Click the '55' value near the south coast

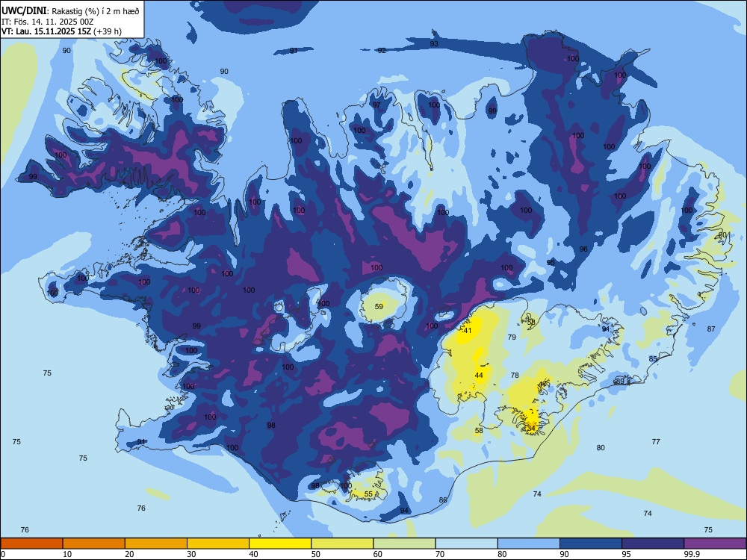pyautogui.click(x=368, y=494)
